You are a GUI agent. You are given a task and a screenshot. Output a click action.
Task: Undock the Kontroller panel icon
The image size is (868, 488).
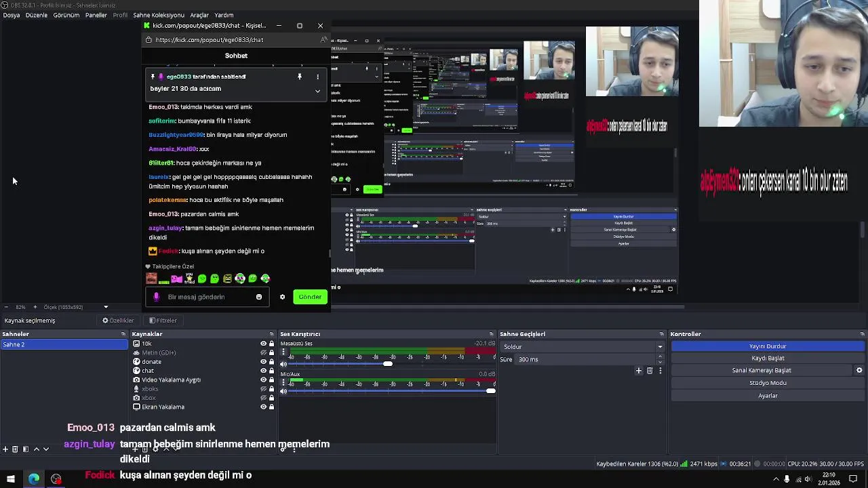(x=863, y=334)
